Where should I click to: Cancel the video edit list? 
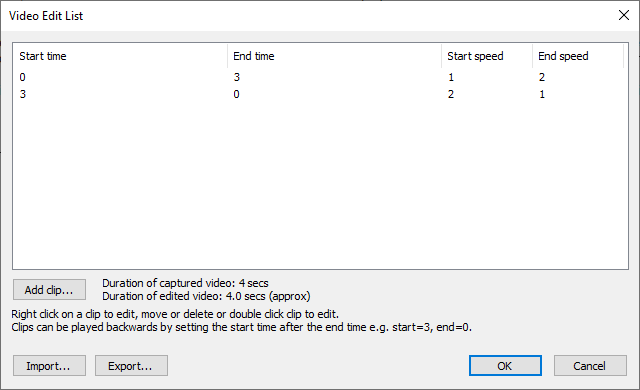pyautogui.click(x=590, y=366)
